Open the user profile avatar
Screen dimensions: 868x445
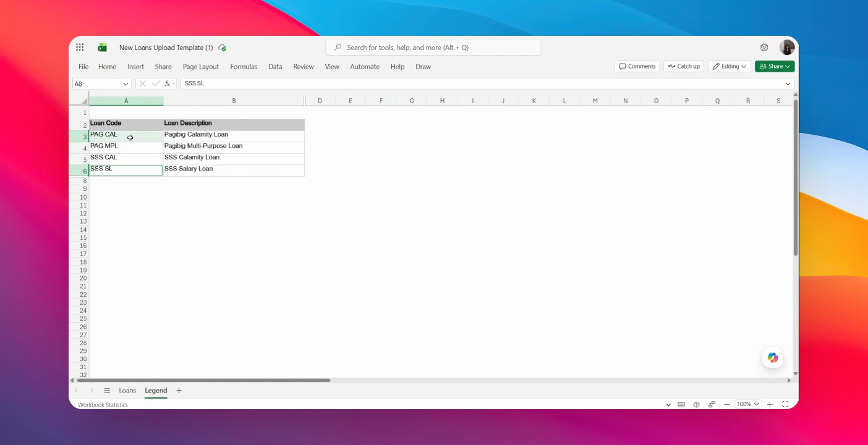[x=787, y=48]
